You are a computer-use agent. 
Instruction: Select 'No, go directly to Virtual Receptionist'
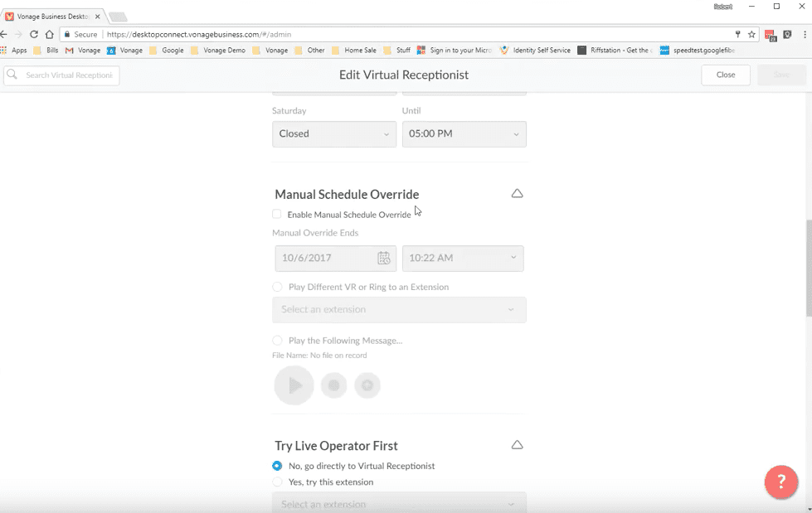pos(277,466)
